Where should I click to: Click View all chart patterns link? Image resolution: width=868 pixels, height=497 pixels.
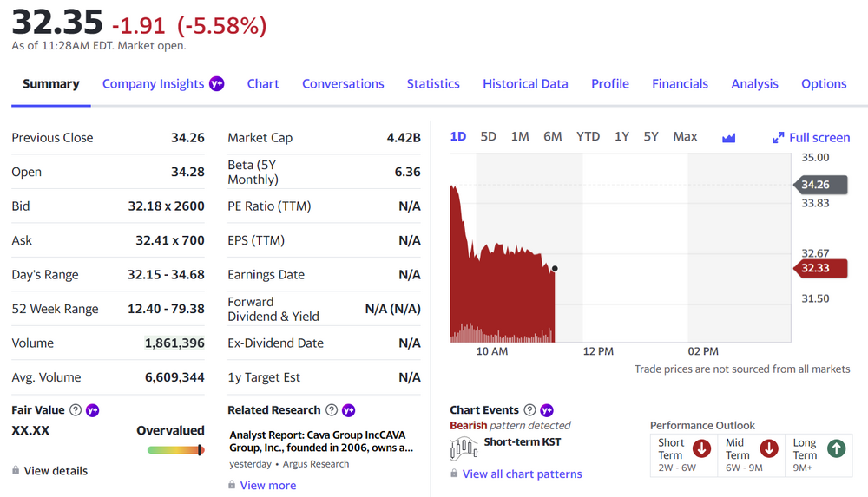coord(522,474)
